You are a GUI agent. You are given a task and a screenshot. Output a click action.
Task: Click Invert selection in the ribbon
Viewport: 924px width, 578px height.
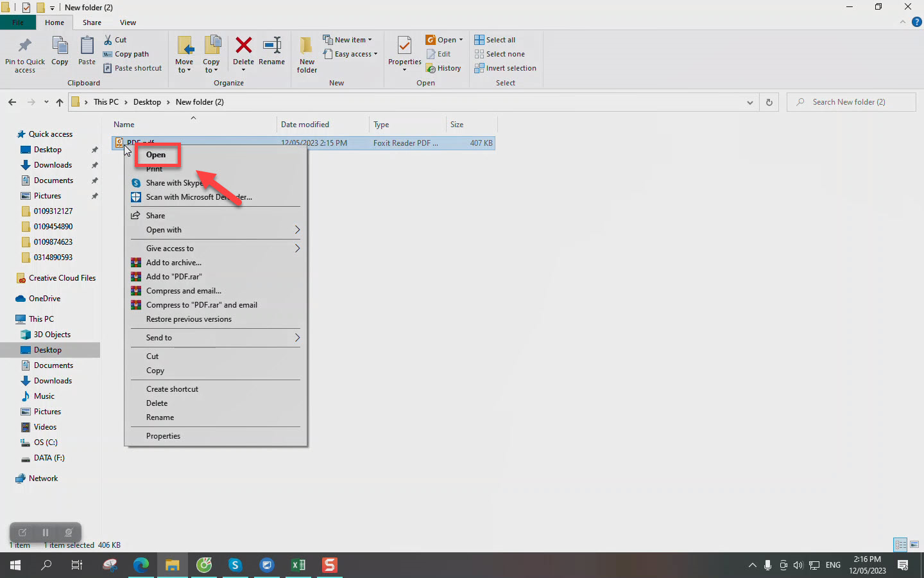point(510,68)
